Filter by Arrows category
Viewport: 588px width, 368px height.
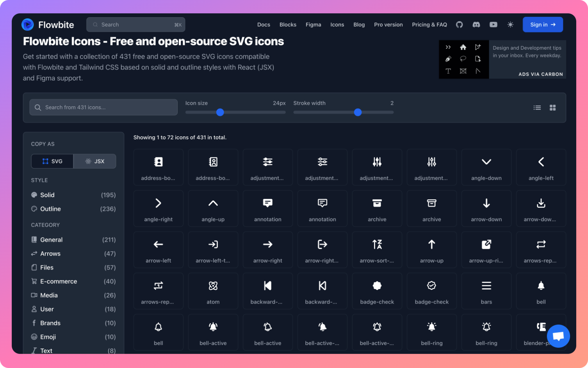point(73,254)
